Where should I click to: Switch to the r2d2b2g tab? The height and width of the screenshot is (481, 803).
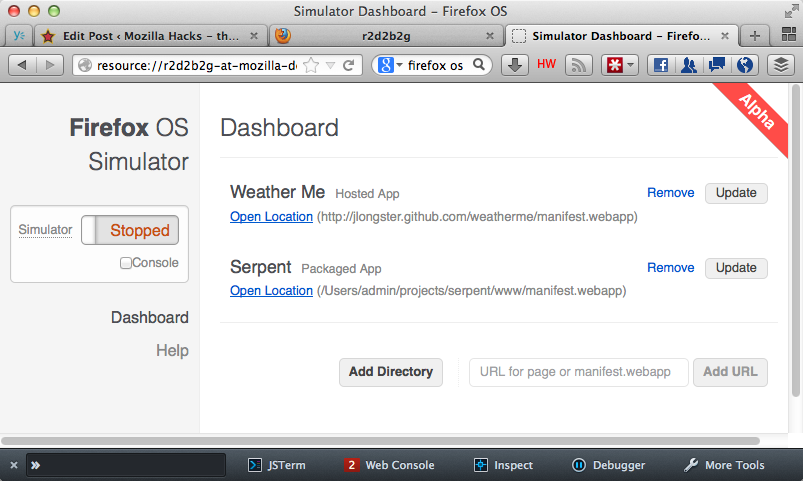[386, 36]
